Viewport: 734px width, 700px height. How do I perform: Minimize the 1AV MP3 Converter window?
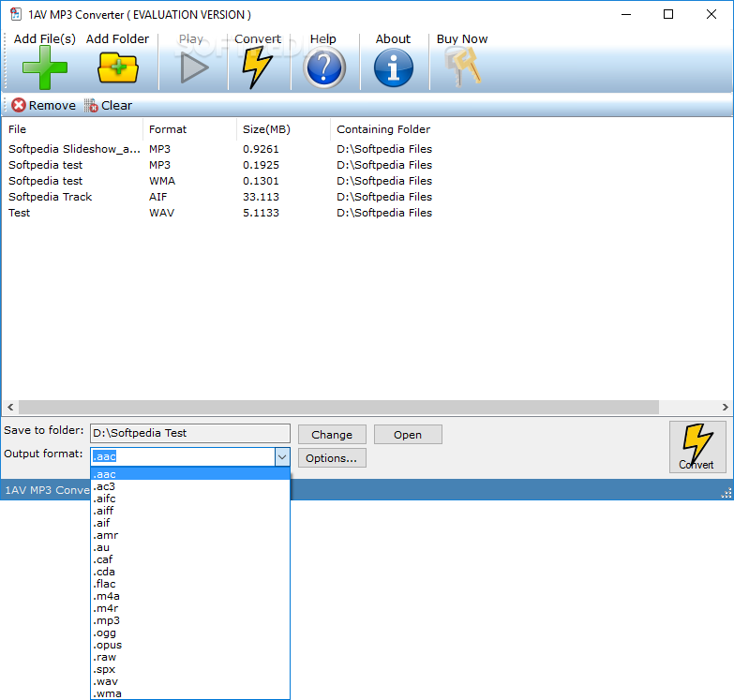pyautogui.click(x=626, y=14)
